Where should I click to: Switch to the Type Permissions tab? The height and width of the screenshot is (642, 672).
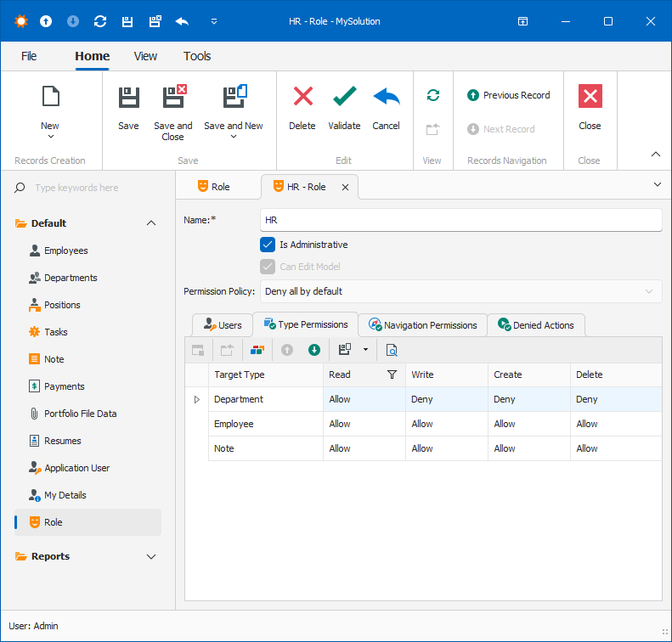pos(306,324)
